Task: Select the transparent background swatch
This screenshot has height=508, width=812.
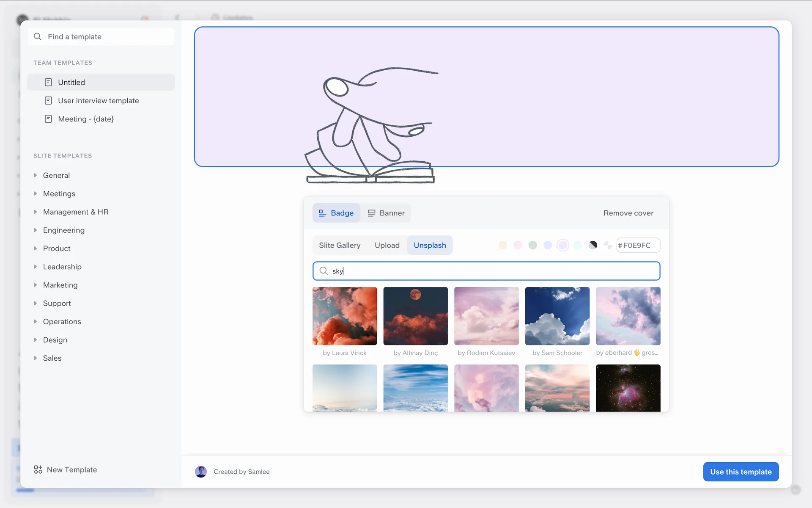Action: click(608, 245)
